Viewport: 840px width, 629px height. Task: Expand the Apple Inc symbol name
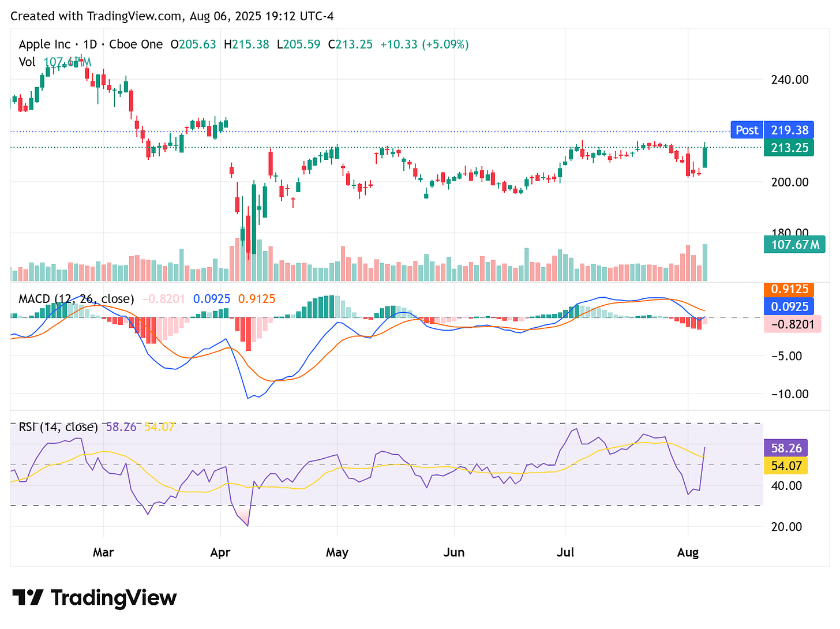click(44, 44)
